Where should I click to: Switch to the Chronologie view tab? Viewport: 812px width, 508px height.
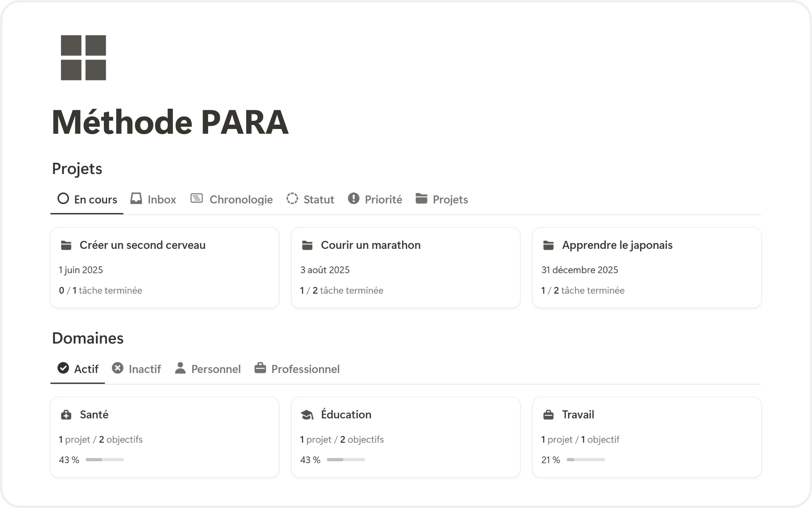pos(240,199)
